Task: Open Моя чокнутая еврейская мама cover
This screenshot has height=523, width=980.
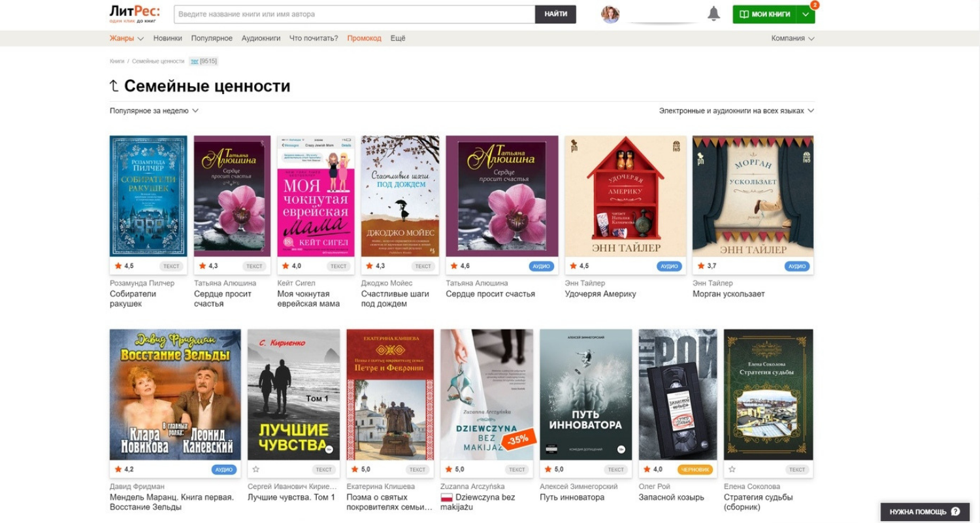Action: (316, 196)
